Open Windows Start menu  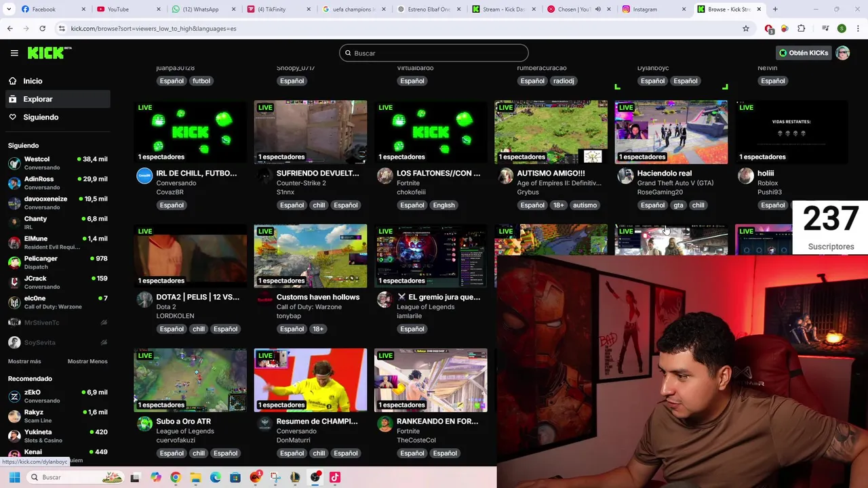point(14,477)
